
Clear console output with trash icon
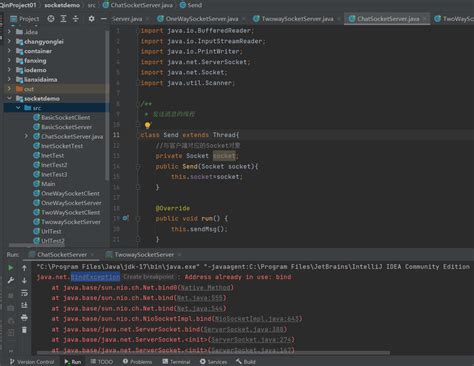pyautogui.click(x=24, y=330)
